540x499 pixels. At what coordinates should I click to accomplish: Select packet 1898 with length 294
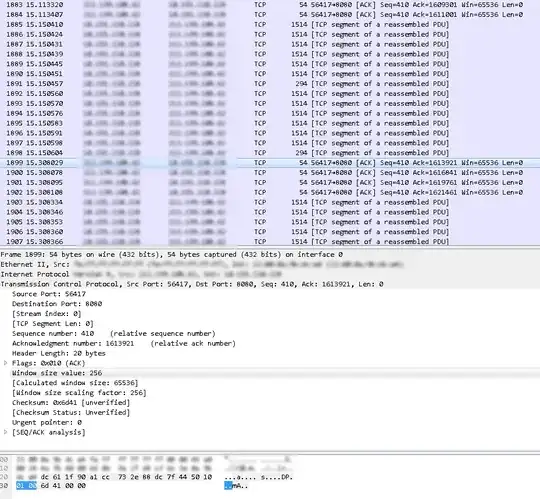pyautogui.click(x=270, y=153)
